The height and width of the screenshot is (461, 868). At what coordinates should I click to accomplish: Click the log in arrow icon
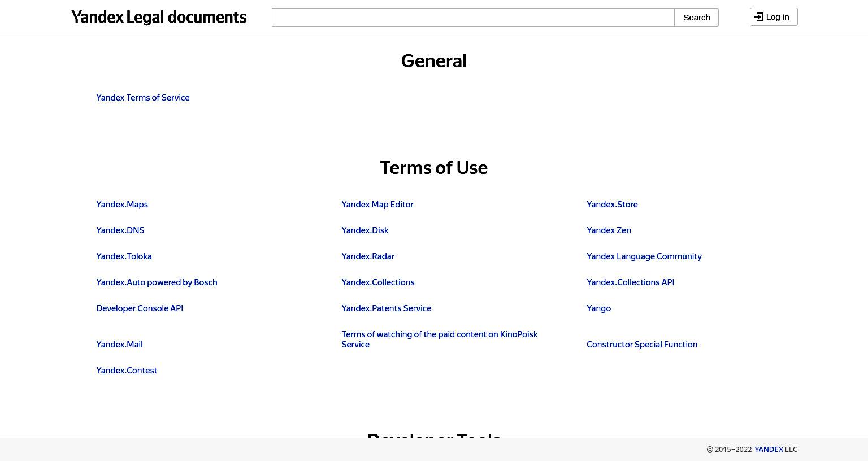pyautogui.click(x=759, y=17)
